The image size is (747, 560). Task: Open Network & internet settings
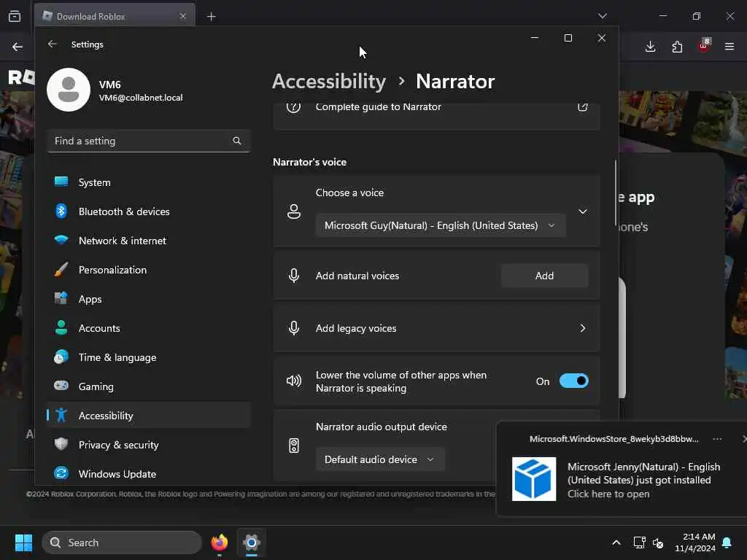(x=149, y=241)
